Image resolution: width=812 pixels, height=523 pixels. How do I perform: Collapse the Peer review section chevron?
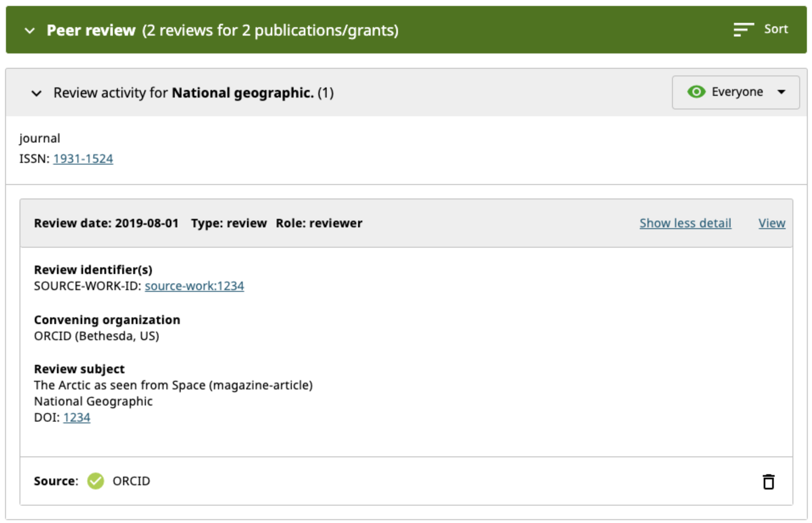30,31
